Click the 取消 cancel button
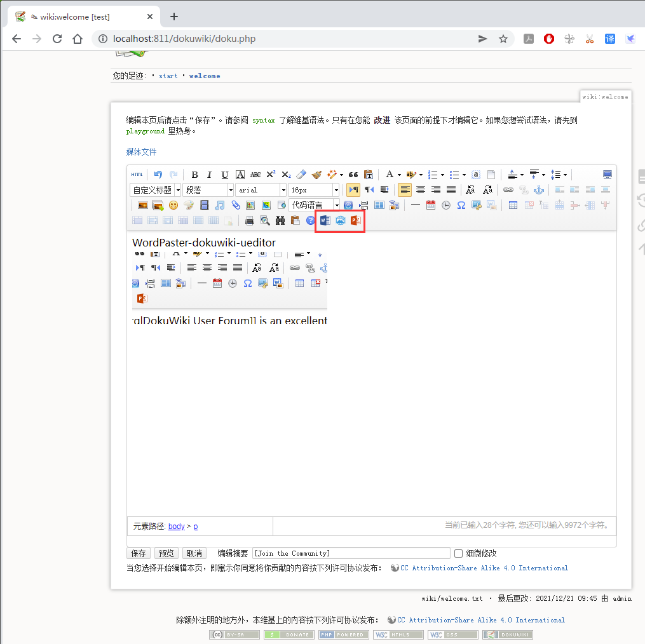This screenshot has width=645, height=644. coord(194,553)
